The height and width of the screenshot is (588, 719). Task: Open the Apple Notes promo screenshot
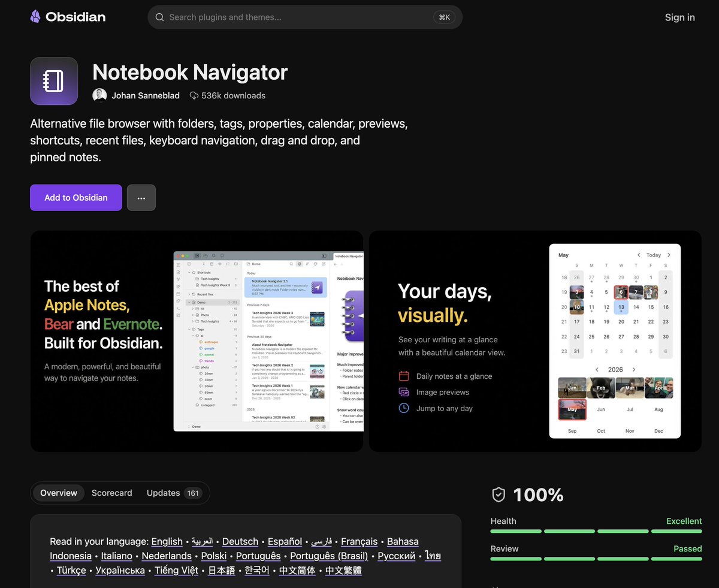coord(197,341)
